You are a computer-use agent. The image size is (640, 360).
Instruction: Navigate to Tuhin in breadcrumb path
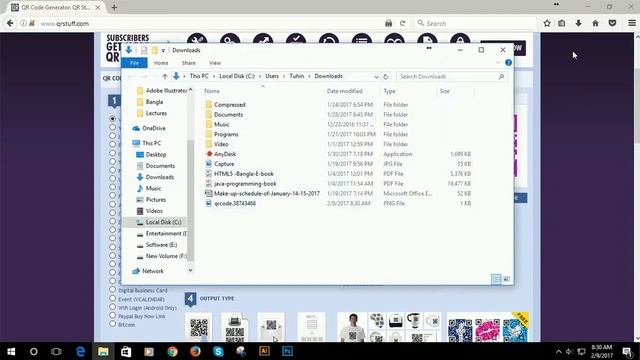[297, 76]
